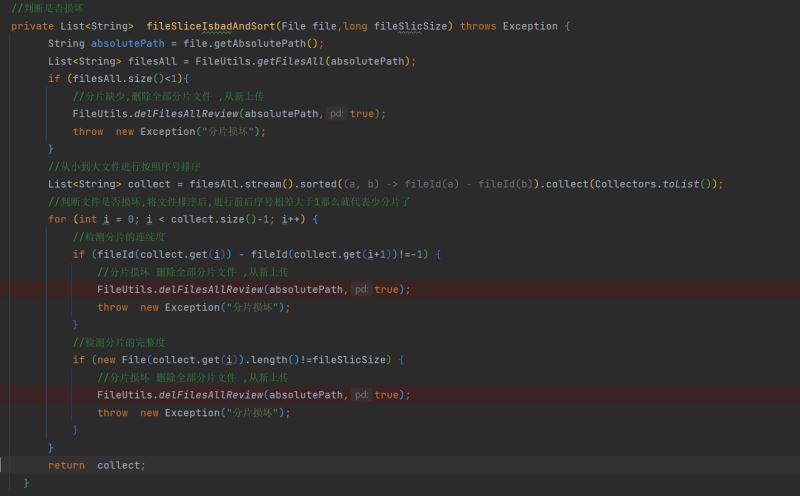Click the throws keyword in method signature
800x496 pixels.
point(477,26)
